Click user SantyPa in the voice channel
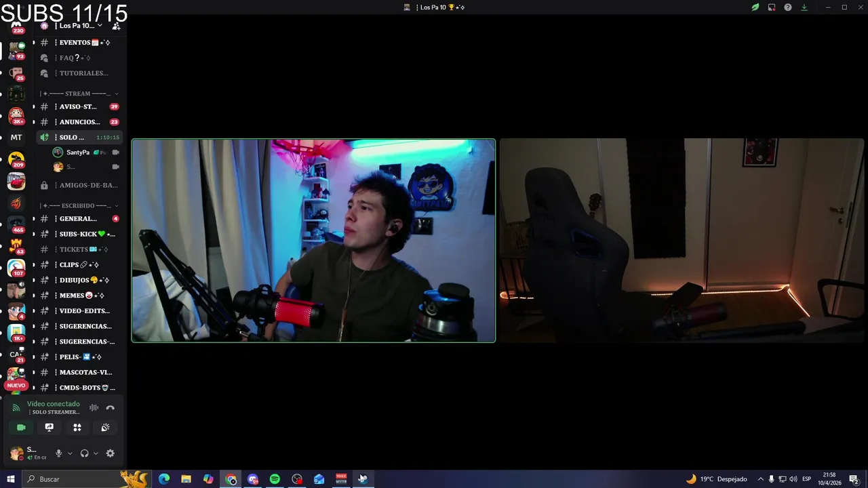 [x=78, y=152]
